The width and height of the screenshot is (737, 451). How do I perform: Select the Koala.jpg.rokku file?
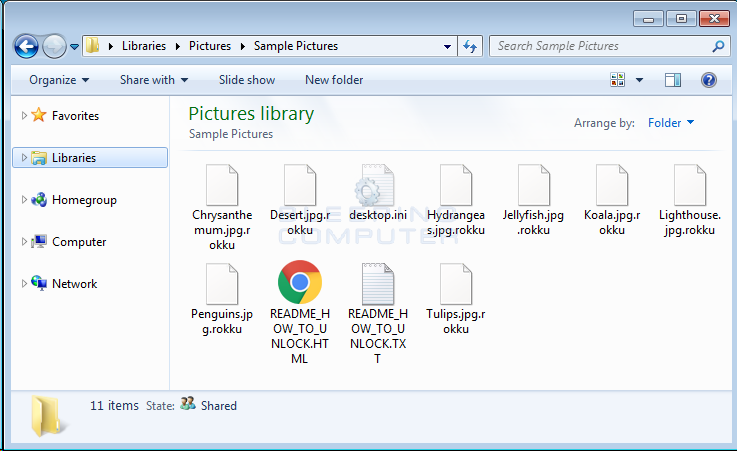pos(612,200)
